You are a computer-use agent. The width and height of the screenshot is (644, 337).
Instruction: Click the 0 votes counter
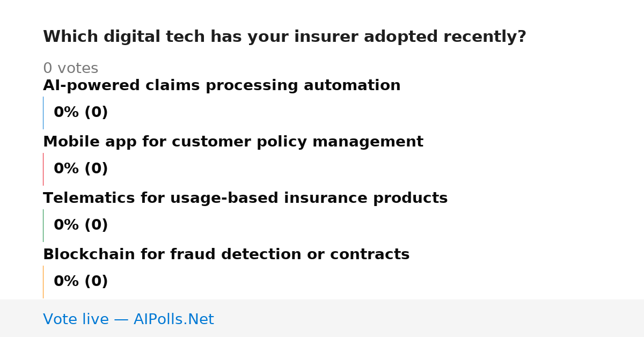coord(70,69)
